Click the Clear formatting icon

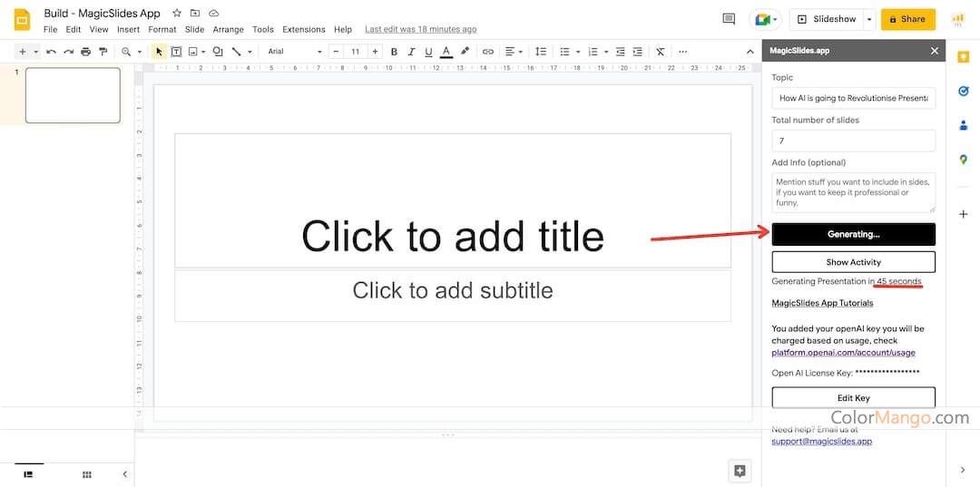point(660,52)
